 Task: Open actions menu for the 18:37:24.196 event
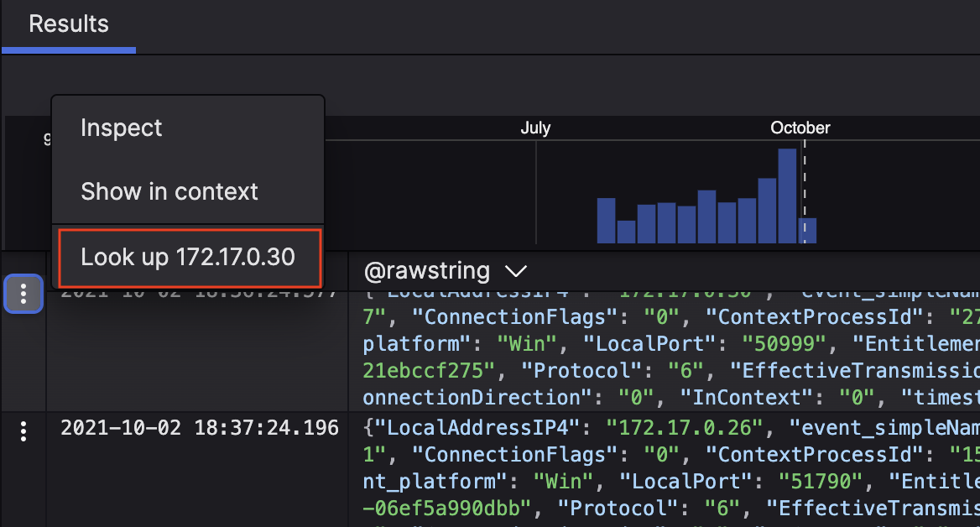(23, 431)
